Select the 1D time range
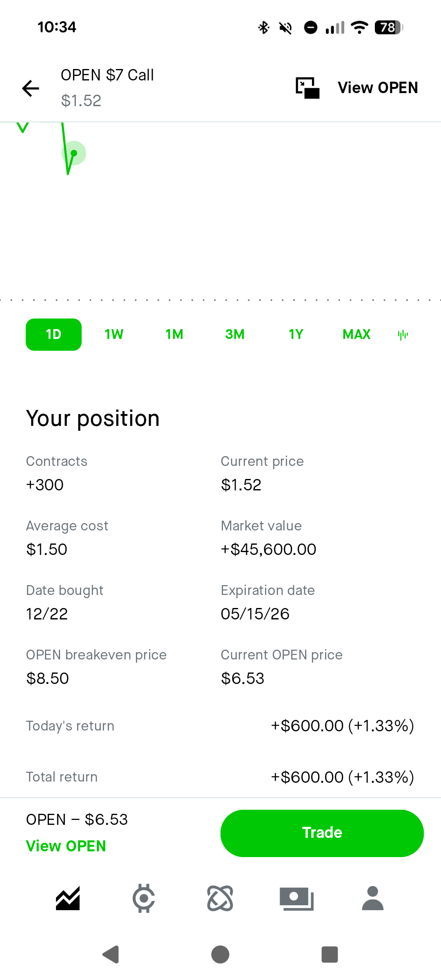This screenshot has height=980, width=441. click(53, 334)
